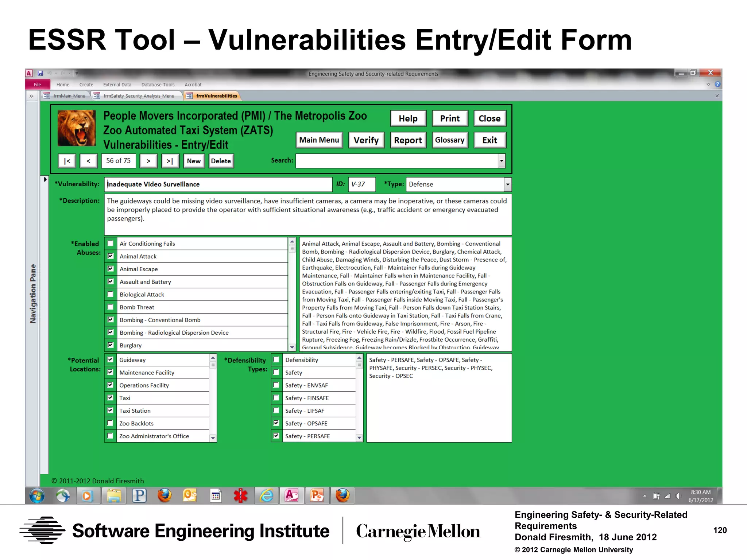
Task: Uncheck the Burglary checkbox
Action: coord(111,345)
